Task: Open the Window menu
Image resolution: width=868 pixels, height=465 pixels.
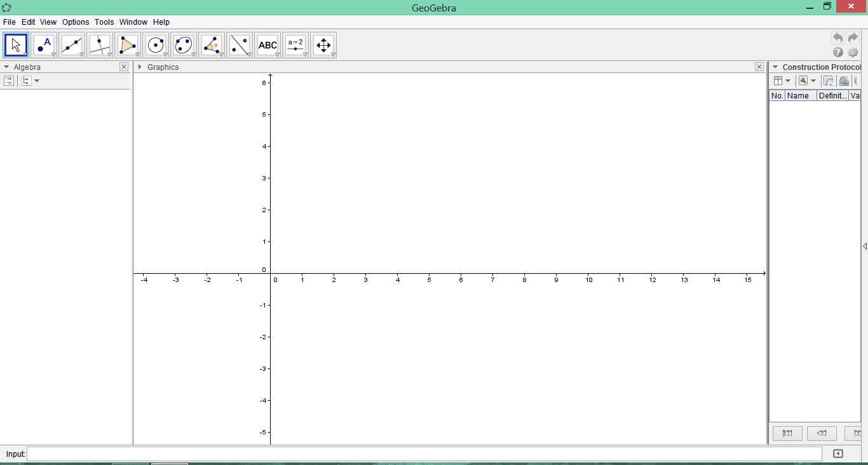Action: [x=133, y=22]
